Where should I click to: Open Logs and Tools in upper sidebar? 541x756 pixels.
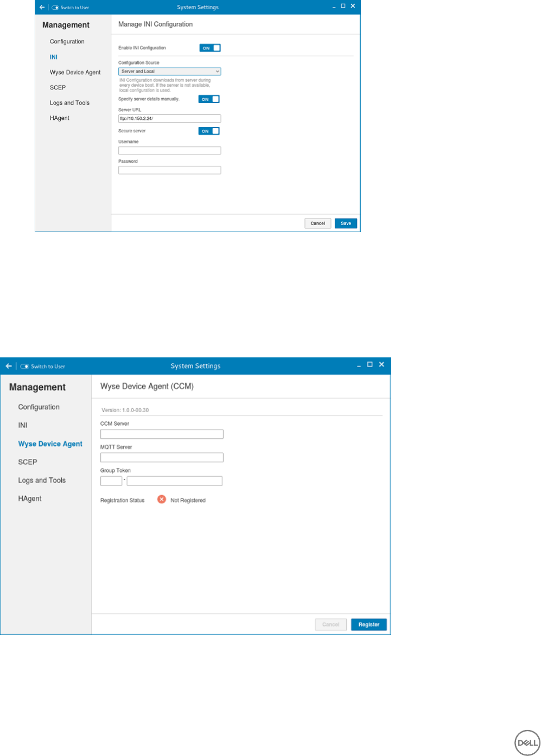click(69, 102)
